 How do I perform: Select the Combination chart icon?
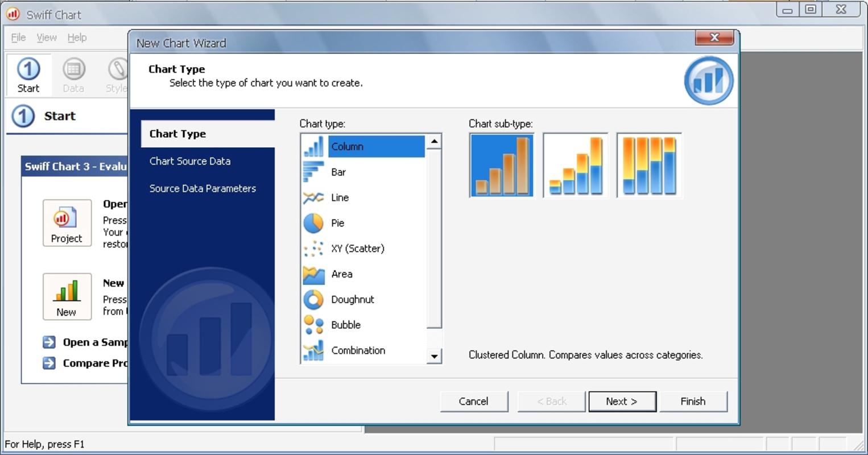(x=313, y=350)
